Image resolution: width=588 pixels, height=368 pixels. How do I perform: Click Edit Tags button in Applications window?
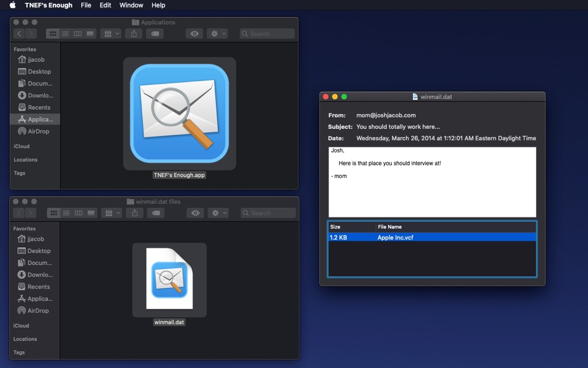click(155, 34)
